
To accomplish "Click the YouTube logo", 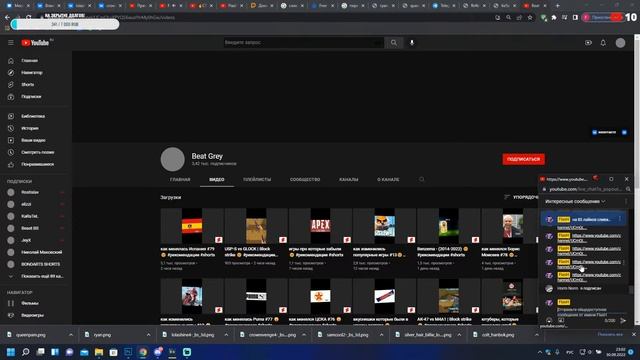I will tap(35, 42).
